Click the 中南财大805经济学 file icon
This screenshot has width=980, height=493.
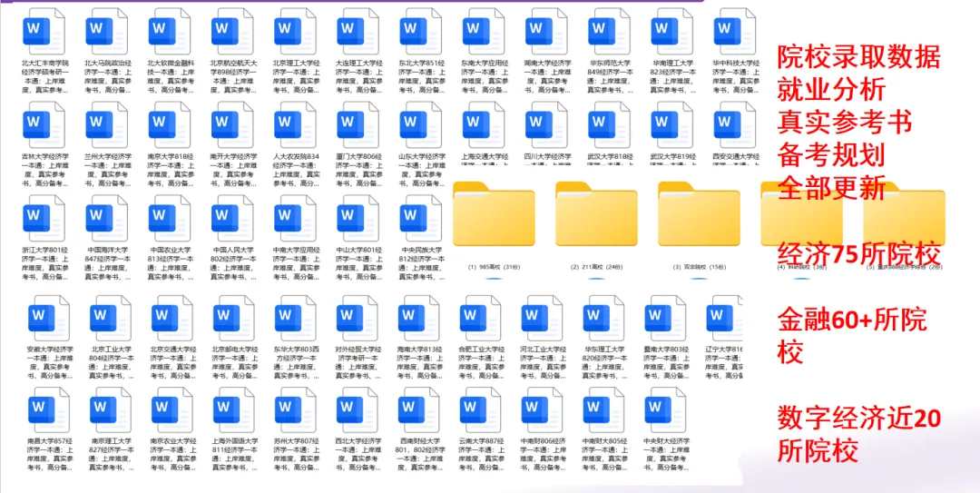tap(603, 409)
